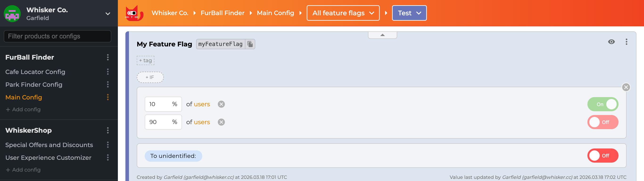
Task: Open the kebab menu next to WhiskerShop
Action: click(x=108, y=130)
